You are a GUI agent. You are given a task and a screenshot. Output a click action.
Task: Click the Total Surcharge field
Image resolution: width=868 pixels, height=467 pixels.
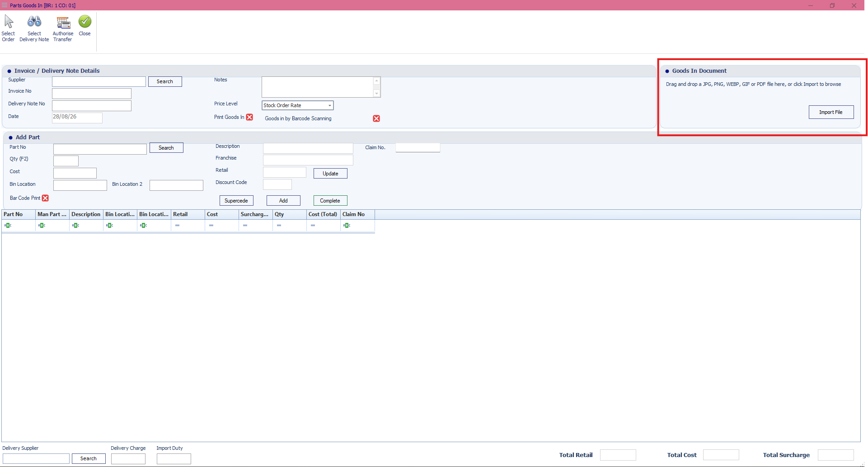[x=836, y=455]
